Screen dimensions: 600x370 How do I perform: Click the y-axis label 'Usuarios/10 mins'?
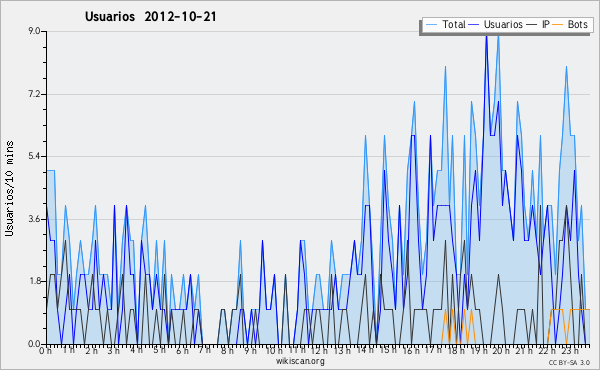pyautogui.click(x=9, y=188)
